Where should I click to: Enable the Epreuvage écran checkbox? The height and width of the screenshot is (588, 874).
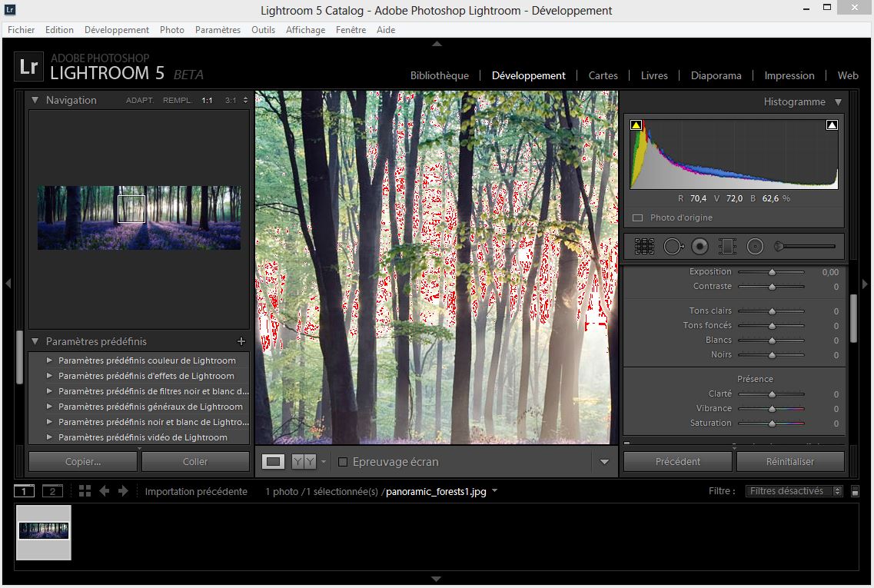pyautogui.click(x=341, y=462)
